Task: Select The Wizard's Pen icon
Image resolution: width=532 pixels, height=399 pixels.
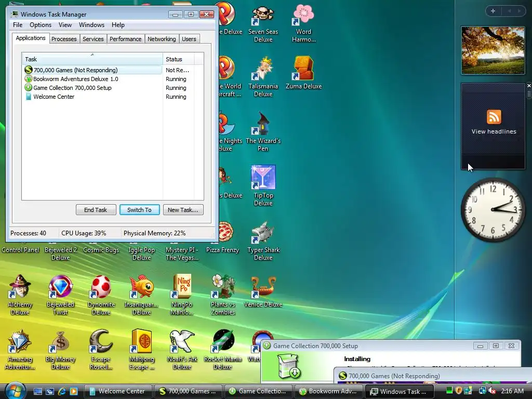Action: 263,132
